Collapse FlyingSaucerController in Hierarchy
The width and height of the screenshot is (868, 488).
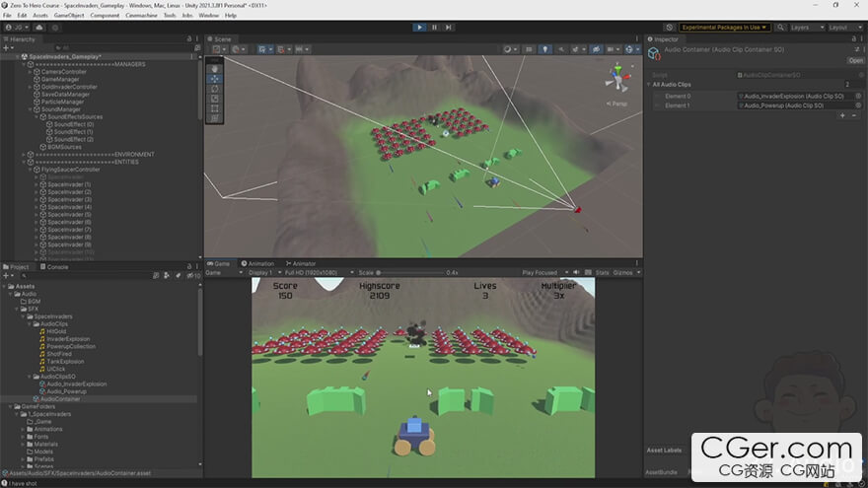[x=31, y=170]
